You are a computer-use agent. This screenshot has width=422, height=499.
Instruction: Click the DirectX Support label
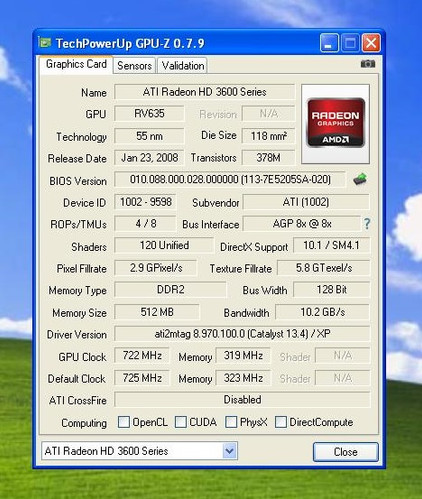tap(254, 247)
